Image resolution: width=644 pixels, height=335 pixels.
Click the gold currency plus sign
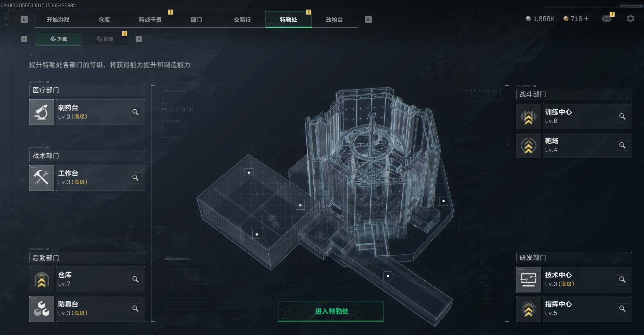586,18
